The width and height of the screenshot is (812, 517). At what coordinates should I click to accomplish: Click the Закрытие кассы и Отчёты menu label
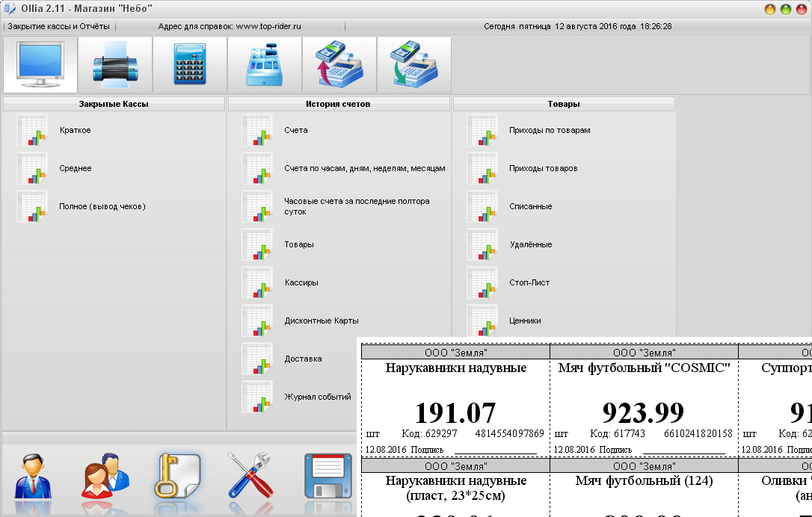click(58, 26)
